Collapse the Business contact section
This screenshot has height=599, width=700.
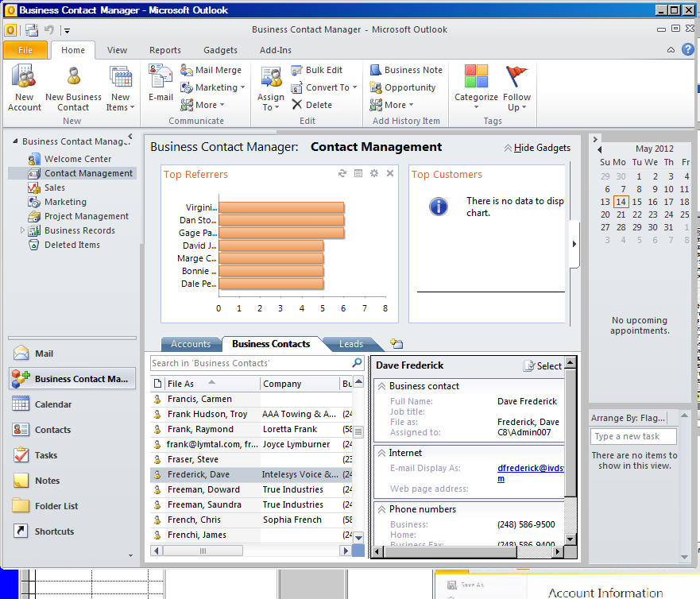tap(381, 386)
